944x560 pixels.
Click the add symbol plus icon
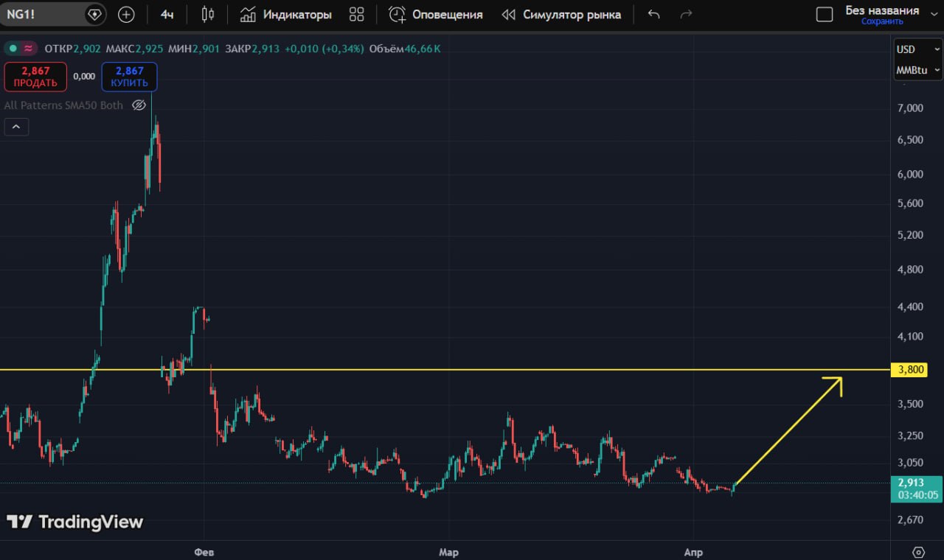[x=126, y=14]
